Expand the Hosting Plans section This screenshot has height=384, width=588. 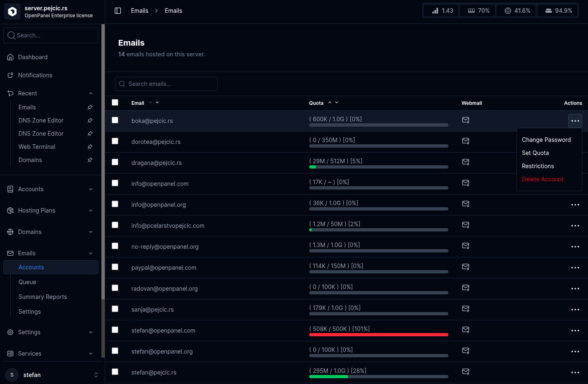click(51, 211)
